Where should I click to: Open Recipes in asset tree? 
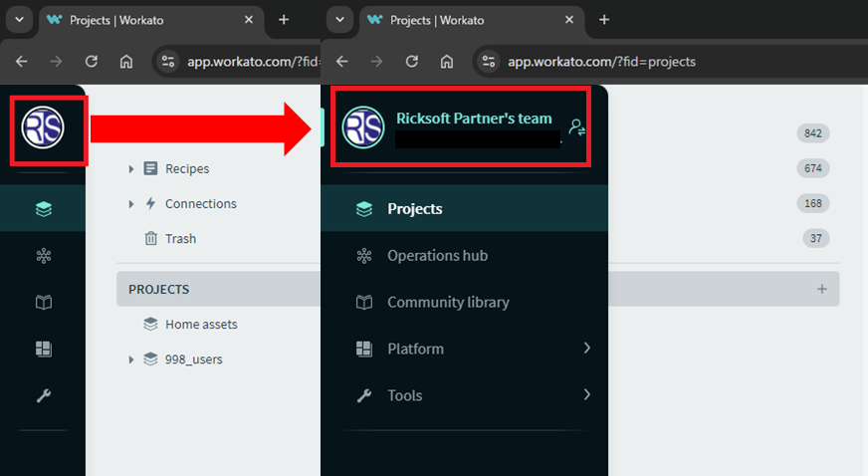coord(187,169)
